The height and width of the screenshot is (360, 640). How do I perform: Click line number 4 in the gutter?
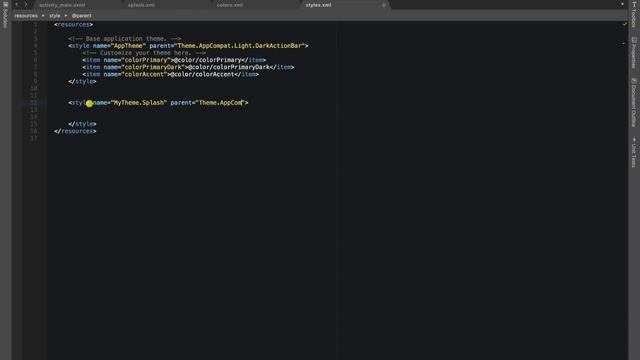click(x=36, y=46)
